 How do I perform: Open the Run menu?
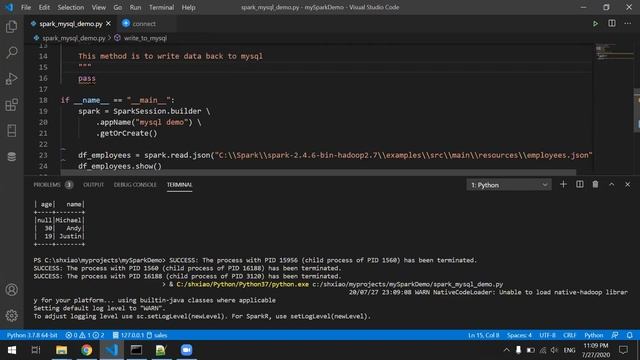[135, 7]
